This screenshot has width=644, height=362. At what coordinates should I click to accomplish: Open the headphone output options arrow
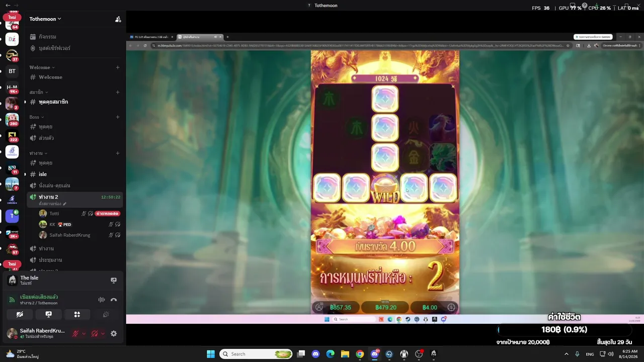(x=103, y=333)
